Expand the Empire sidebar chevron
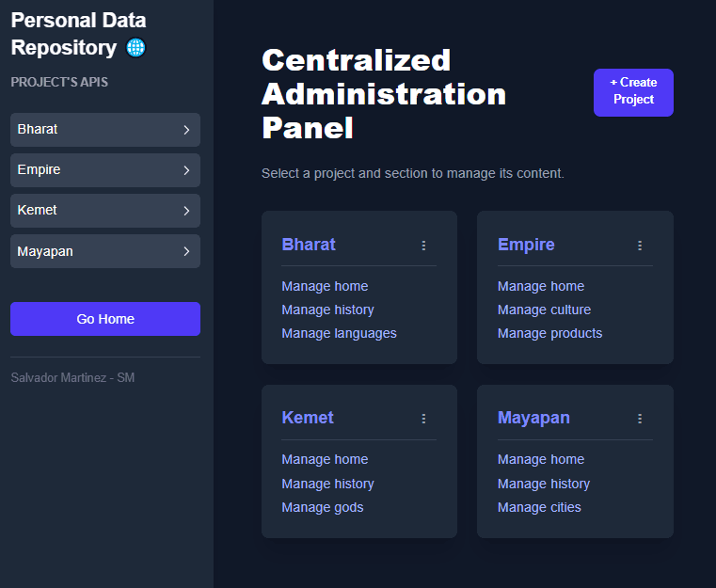 coord(186,170)
